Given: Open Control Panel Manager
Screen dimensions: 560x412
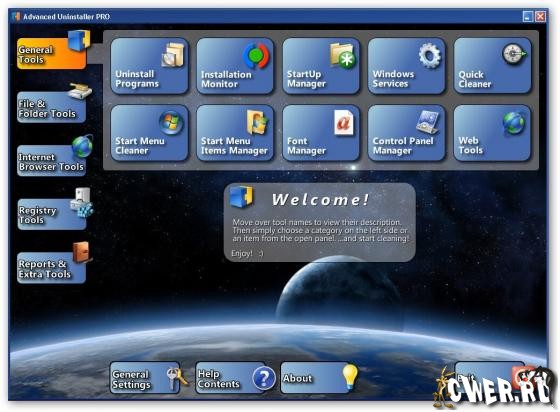Looking at the screenshot, I should [x=406, y=133].
